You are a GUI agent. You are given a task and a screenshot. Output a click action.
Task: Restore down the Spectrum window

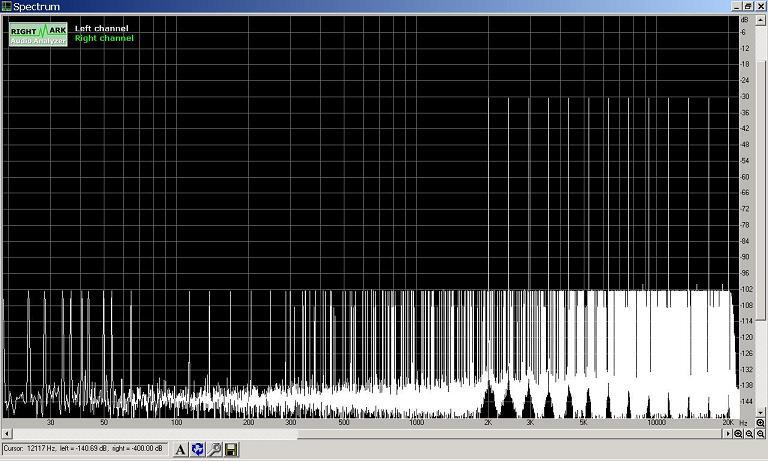pyautogui.click(x=748, y=6)
